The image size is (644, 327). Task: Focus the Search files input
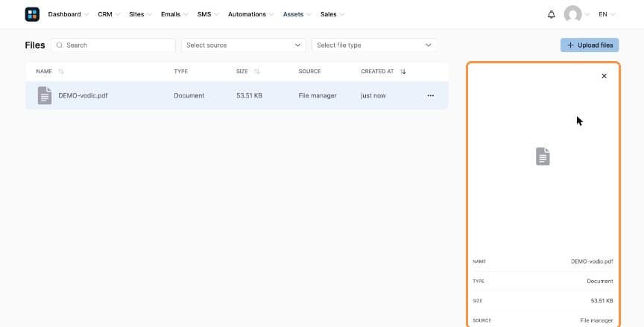113,45
